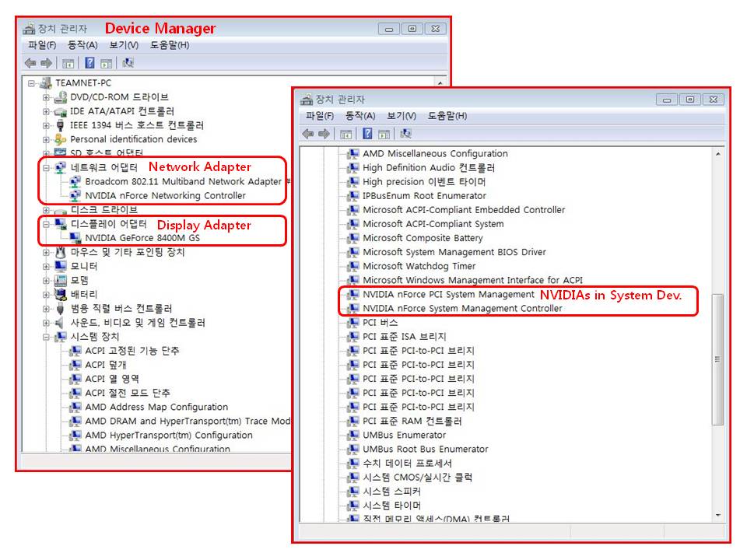Click IEEE 1394 bus host controller icon
747x560 pixels.
coord(61,125)
